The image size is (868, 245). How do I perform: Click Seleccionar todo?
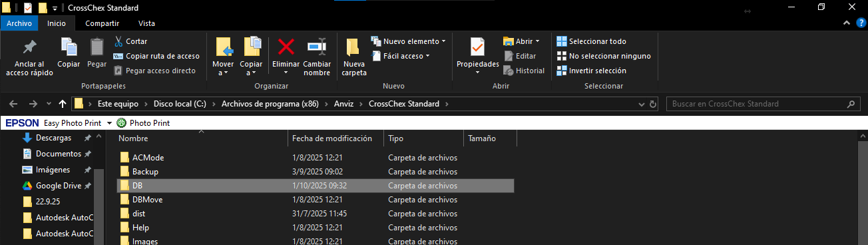tap(591, 41)
